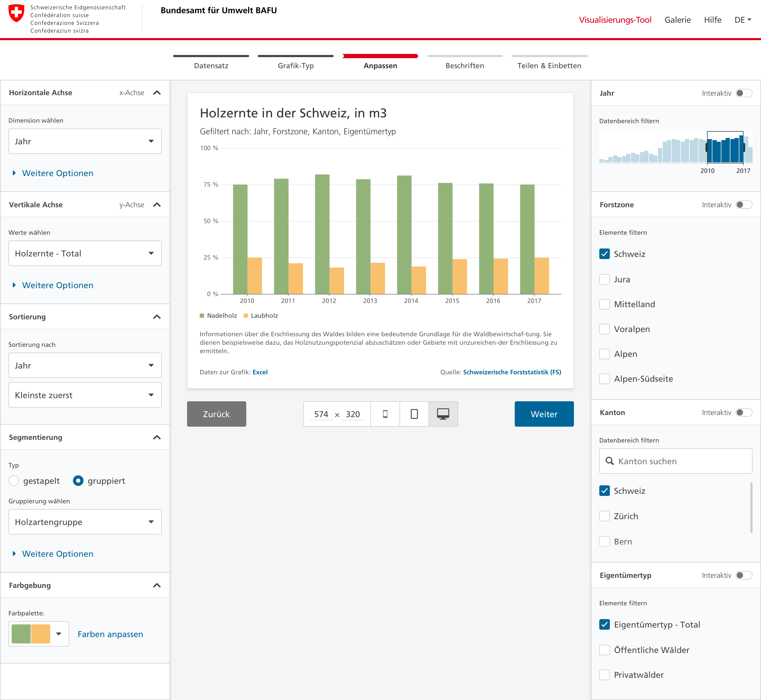Screen dimensions: 761x700
Task: Check the Öffentliche Wälder checkbox
Action: (x=605, y=650)
